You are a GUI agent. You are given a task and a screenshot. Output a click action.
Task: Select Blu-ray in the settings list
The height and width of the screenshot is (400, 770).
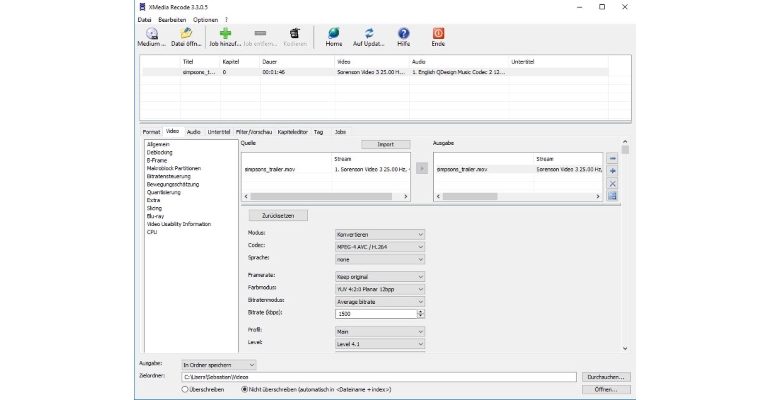pos(155,216)
